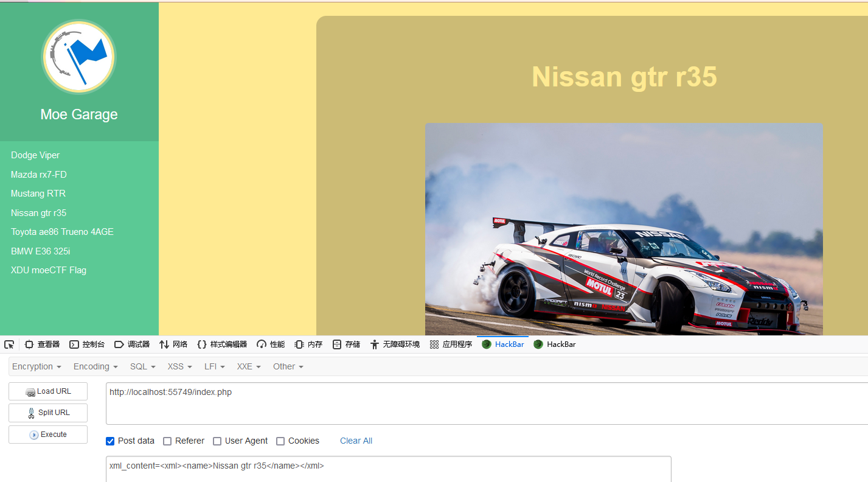868x482 pixels.
Task: Click the Nissan GTR drifting car image
Action: point(624,229)
